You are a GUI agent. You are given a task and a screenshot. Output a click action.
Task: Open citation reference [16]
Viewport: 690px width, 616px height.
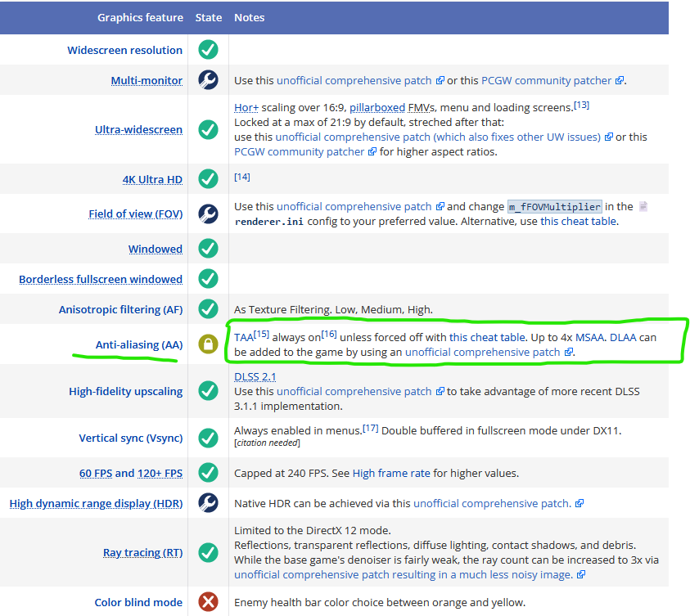(329, 334)
